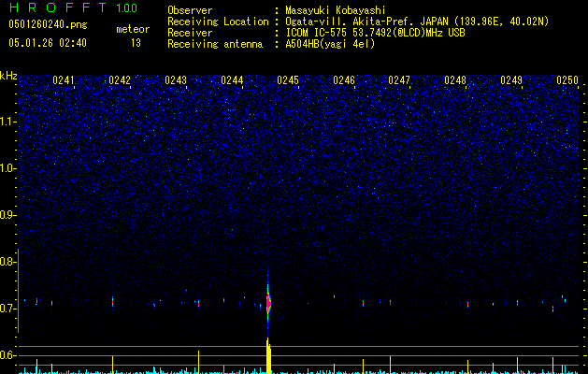
Task: Click the meteor count value 13
Action: pos(136,43)
